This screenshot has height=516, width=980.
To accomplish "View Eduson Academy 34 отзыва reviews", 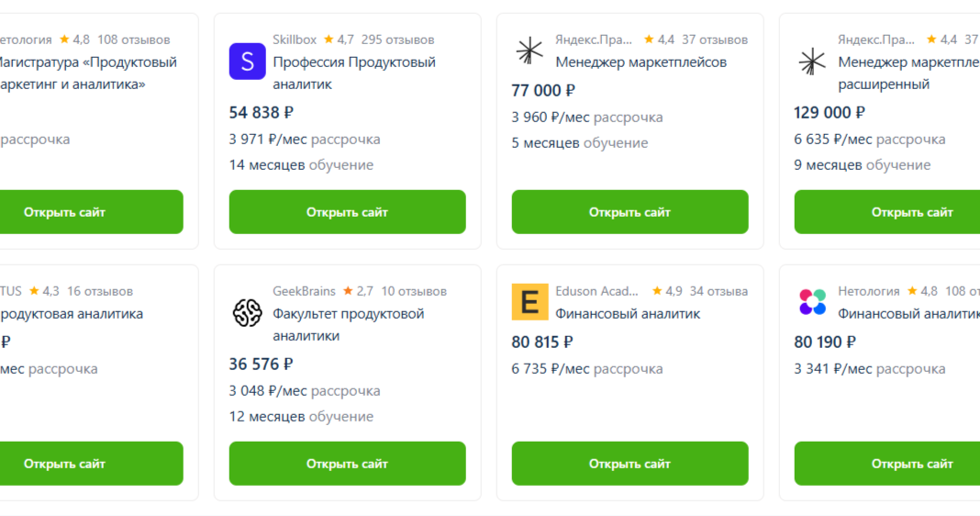I will (x=718, y=291).
